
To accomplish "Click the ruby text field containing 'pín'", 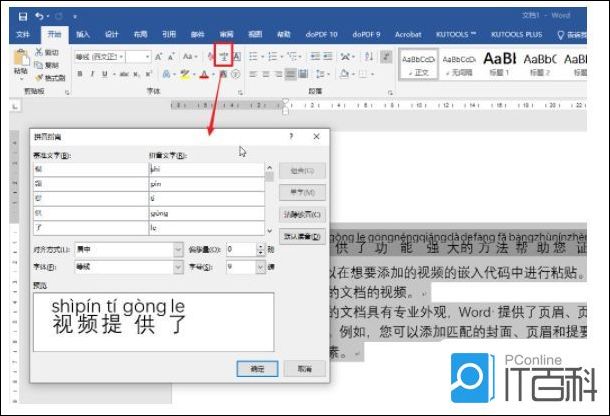I will 207,184.
